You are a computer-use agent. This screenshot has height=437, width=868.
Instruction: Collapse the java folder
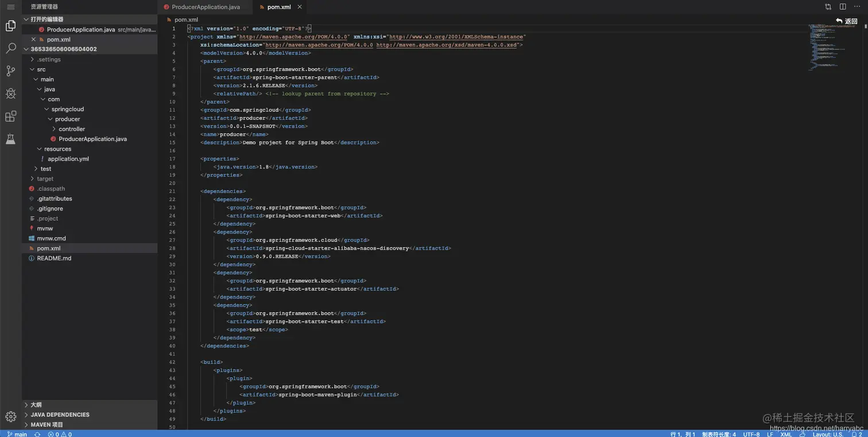pyautogui.click(x=90, y=89)
